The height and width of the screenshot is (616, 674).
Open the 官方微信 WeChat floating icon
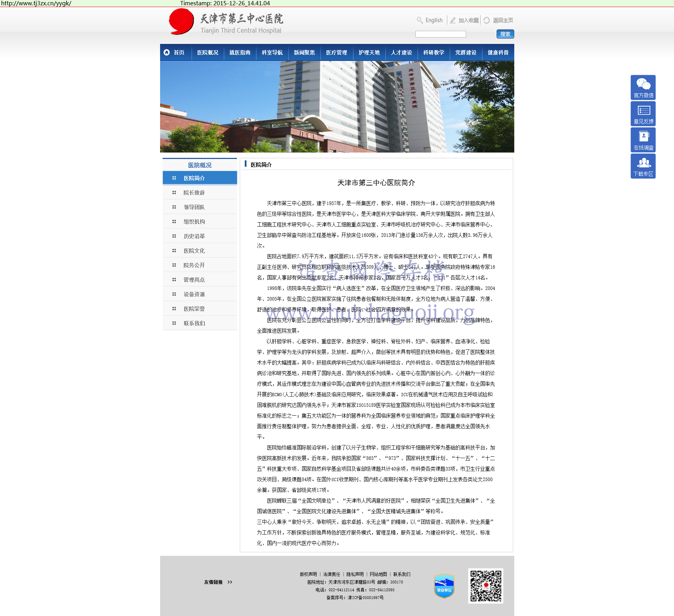pyautogui.click(x=643, y=87)
